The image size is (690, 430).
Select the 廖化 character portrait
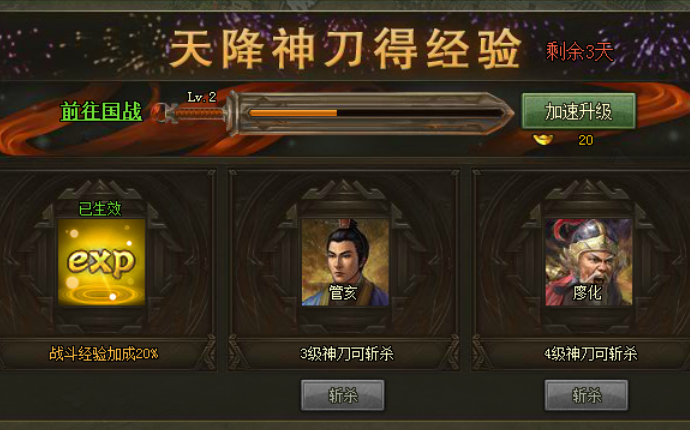[589, 262]
